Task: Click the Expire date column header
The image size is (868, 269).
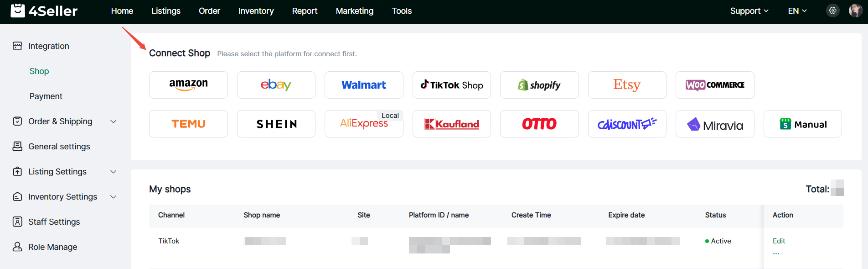Action: pos(626,215)
